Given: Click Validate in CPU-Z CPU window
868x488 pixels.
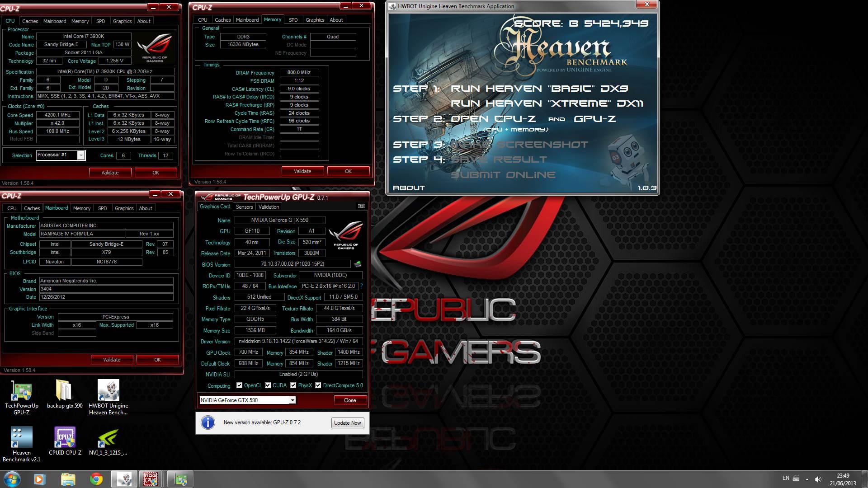Looking at the screenshot, I should (x=110, y=173).
